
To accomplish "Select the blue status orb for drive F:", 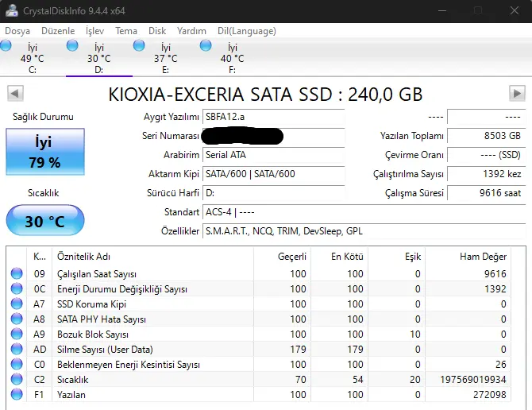I will pyautogui.click(x=206, y=45).
